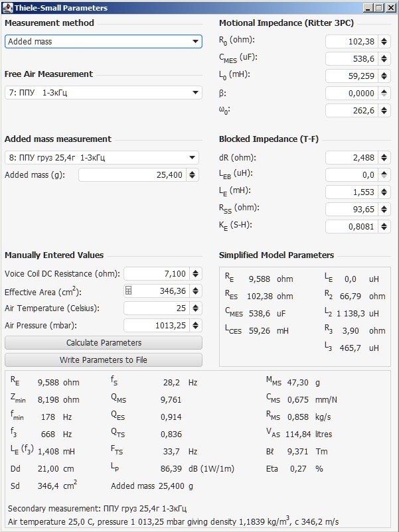Click the KE (S-H) stepper arrows
Screen dimensions: 399x532
pos(385,227)
